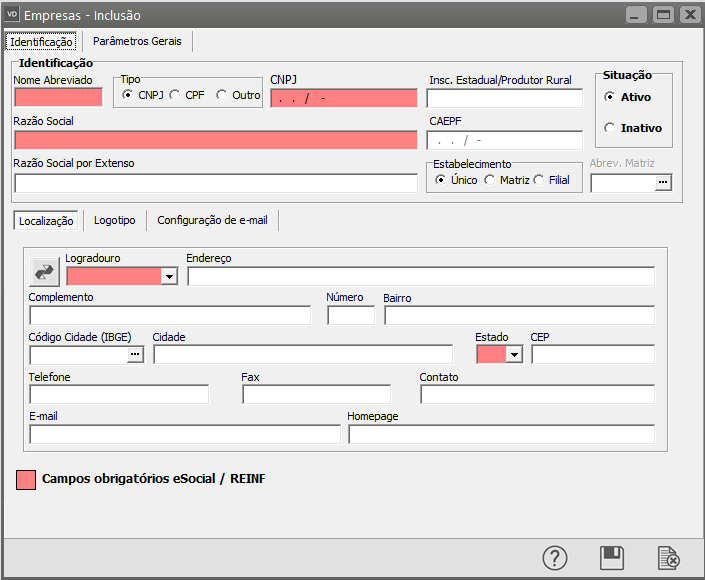Switch to the Parâmetros Gerais tab
The image size is (705, 580).
click(136, 41)
